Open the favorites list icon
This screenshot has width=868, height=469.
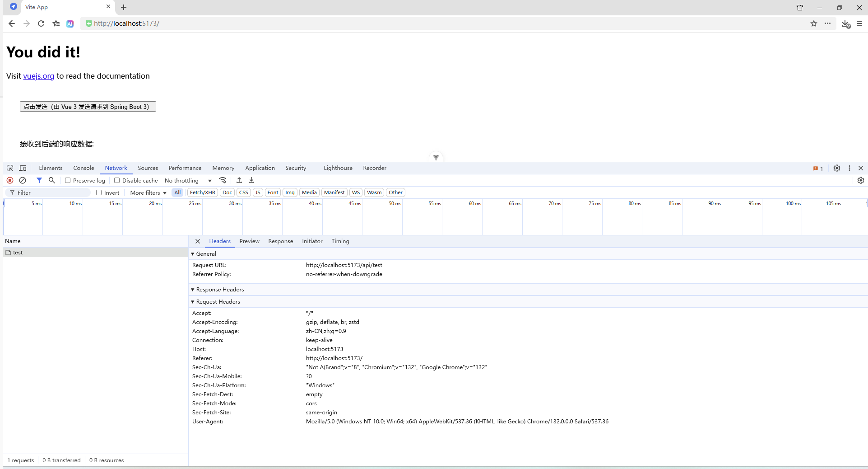click(x=56, y=23)
